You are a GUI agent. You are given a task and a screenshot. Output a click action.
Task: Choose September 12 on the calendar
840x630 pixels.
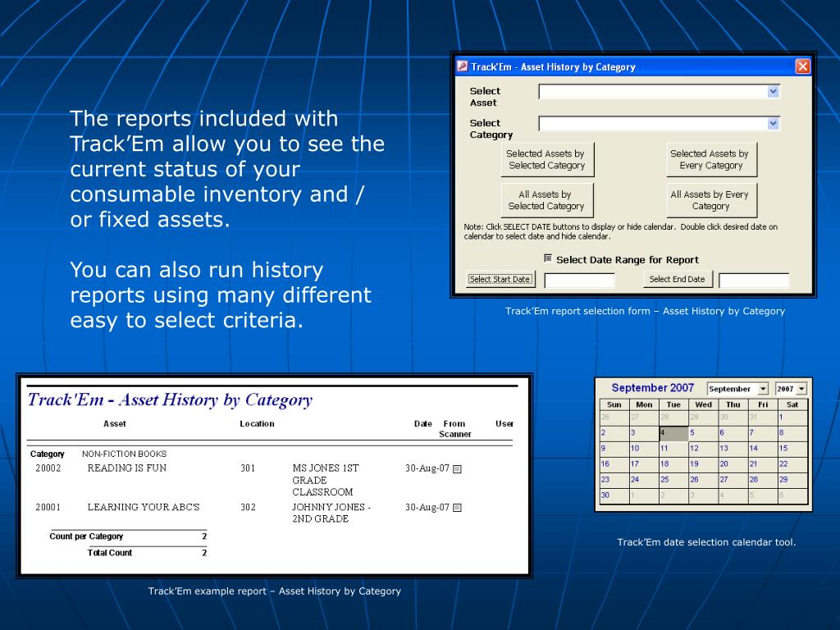(x=703, y=449)
